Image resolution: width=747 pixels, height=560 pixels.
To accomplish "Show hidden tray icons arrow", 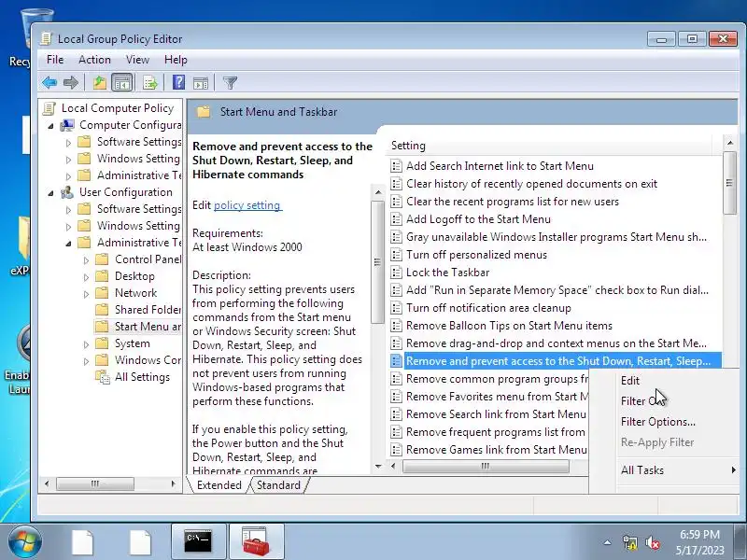I will pyautogui.click(x=608, y=542).
